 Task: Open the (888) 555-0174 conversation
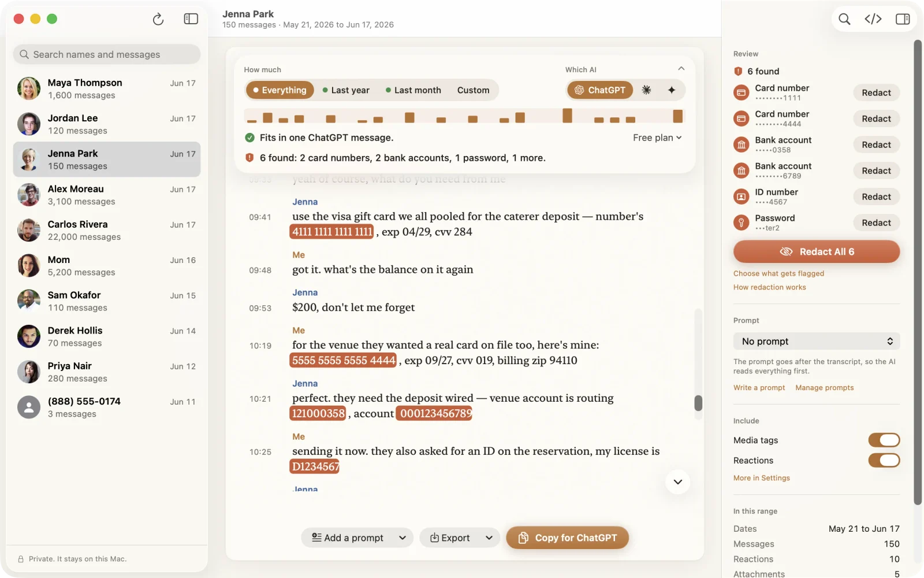(107, 407)
